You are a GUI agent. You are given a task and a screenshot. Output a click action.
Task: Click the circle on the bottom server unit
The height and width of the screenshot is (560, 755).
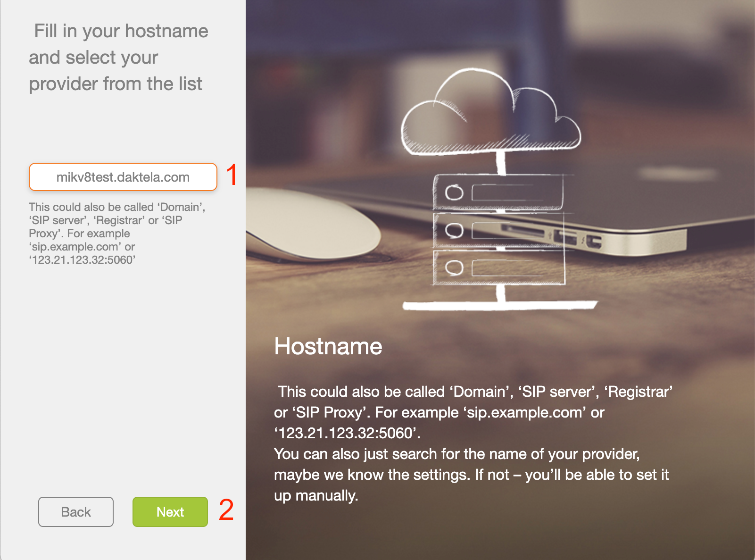tap(454, 267)
